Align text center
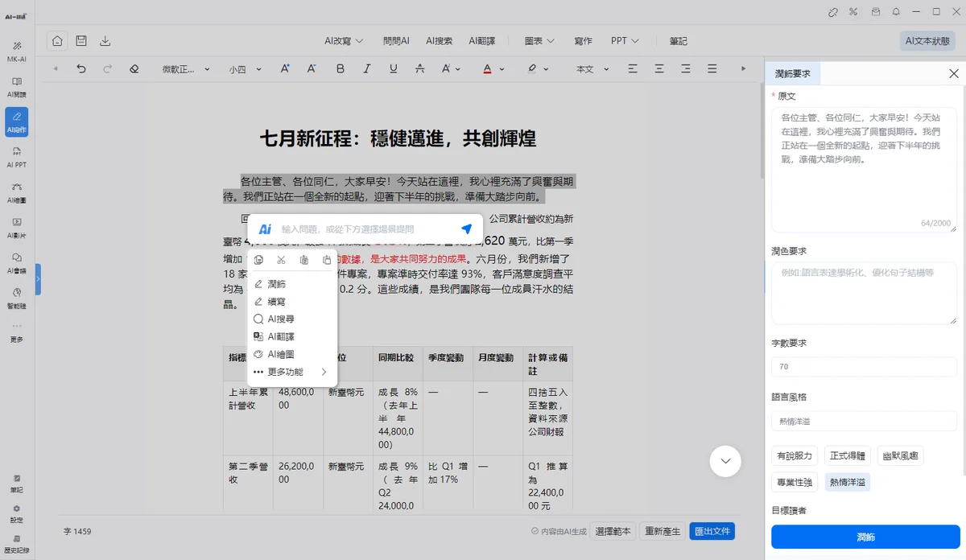The height and width of the screenshot is (560, 966). click(x=660, y=69)
